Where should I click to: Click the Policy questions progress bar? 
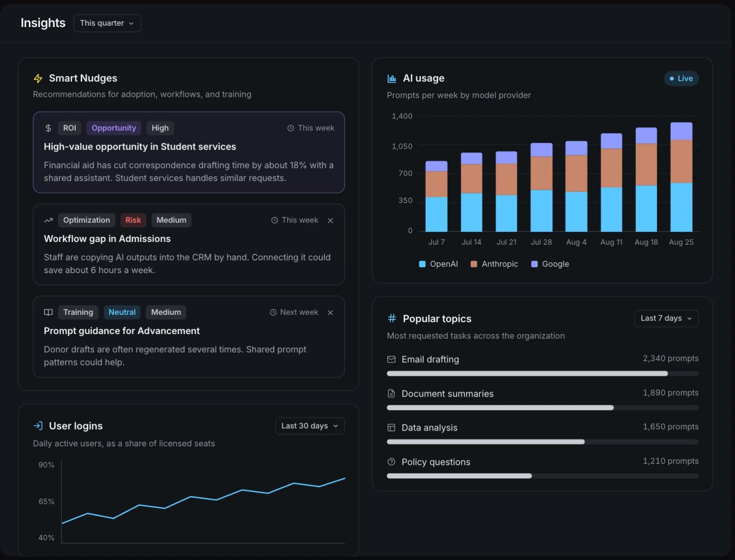543,476
